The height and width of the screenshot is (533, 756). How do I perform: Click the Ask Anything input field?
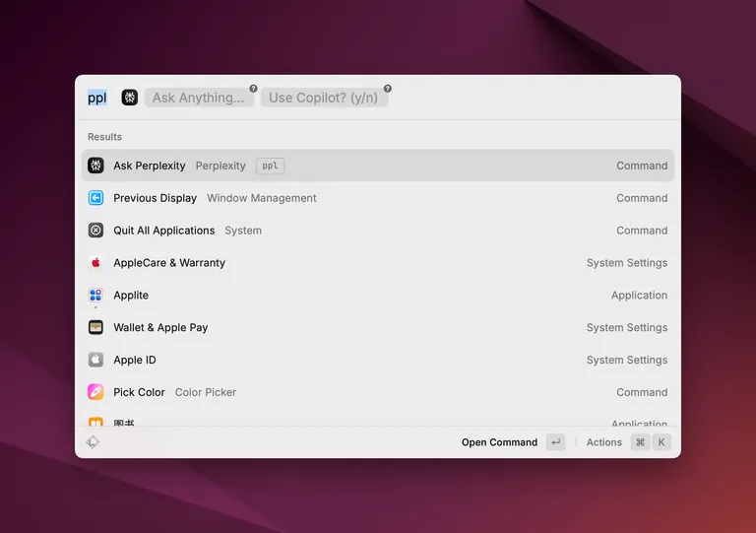[199, 98]
